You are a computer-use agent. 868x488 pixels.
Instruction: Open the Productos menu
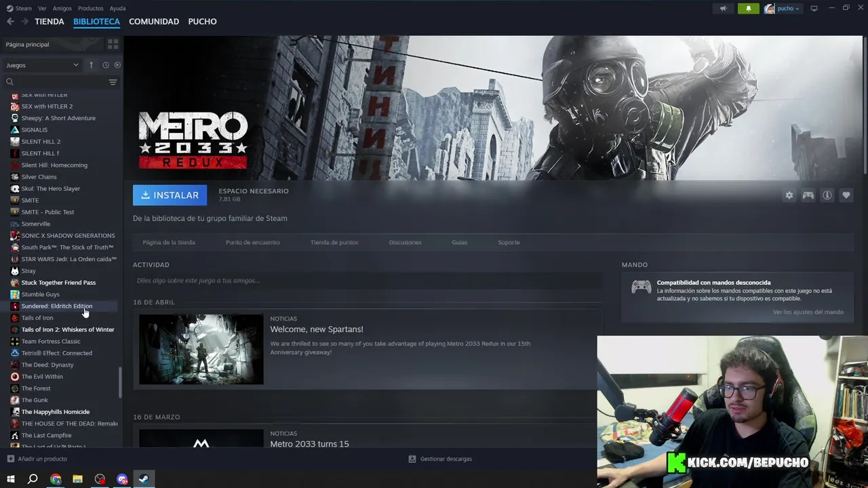coord(90,8)
